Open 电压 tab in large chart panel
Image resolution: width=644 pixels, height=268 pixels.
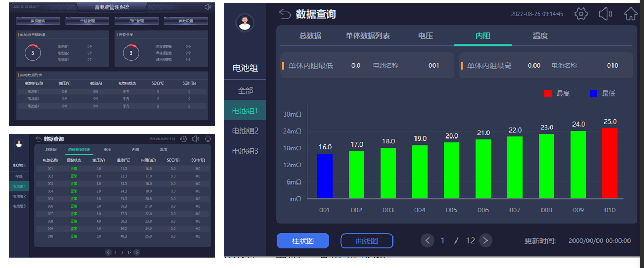pos(425,36)
